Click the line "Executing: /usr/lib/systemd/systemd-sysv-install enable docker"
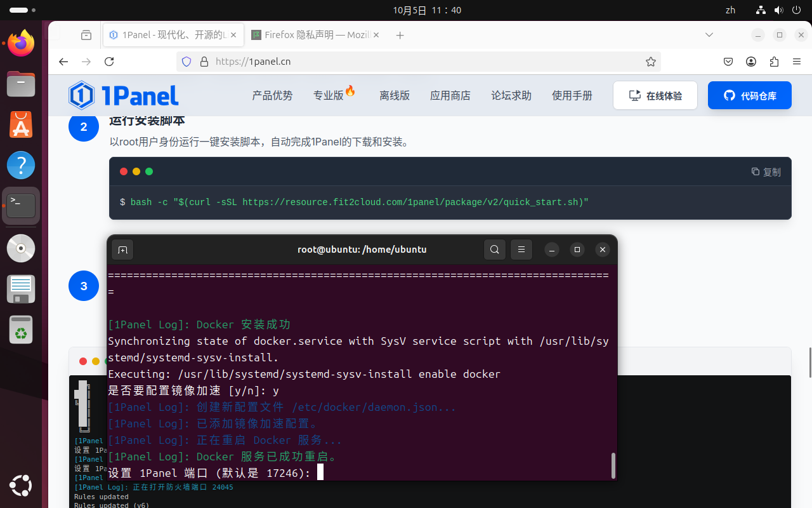This screenshot has width=812, height=508. coord(304,374)
